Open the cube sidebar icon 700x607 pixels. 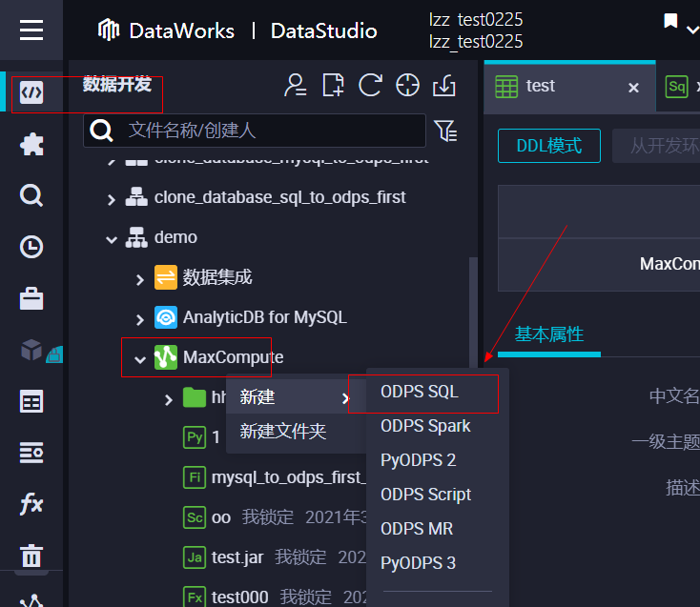click(31, 350)
